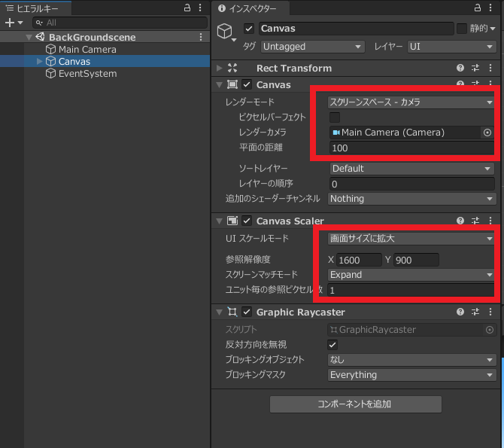504x448 pixels.
Task: Open Rect Transform help reference
Action: (x=460, y=68)
